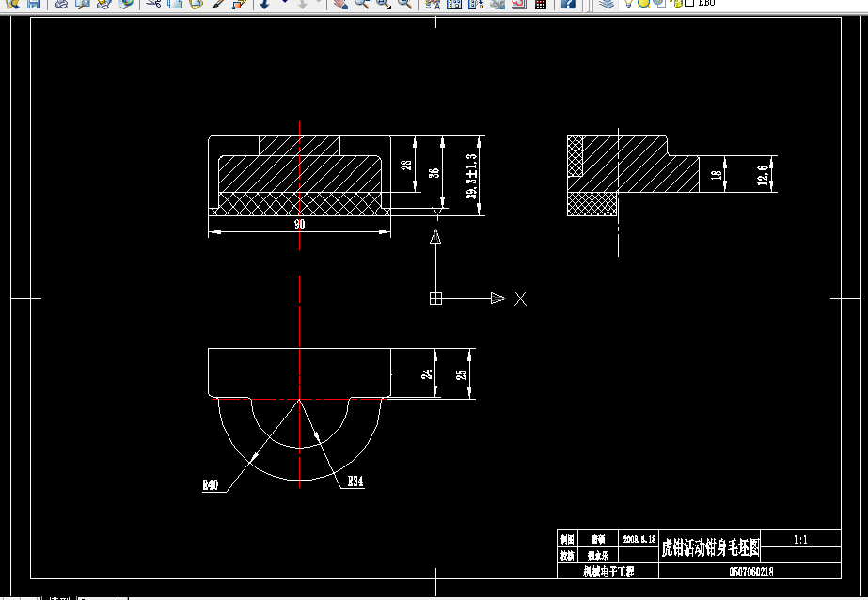Toggle viewport freeze for the EBU layer
This screenshot has height=600, width=868.
tap(659, 3)
